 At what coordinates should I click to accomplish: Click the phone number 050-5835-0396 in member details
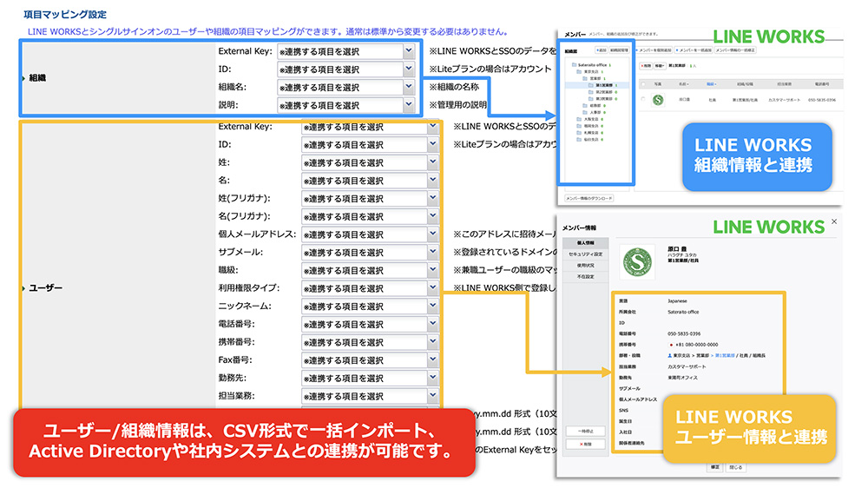pos(684,333)
